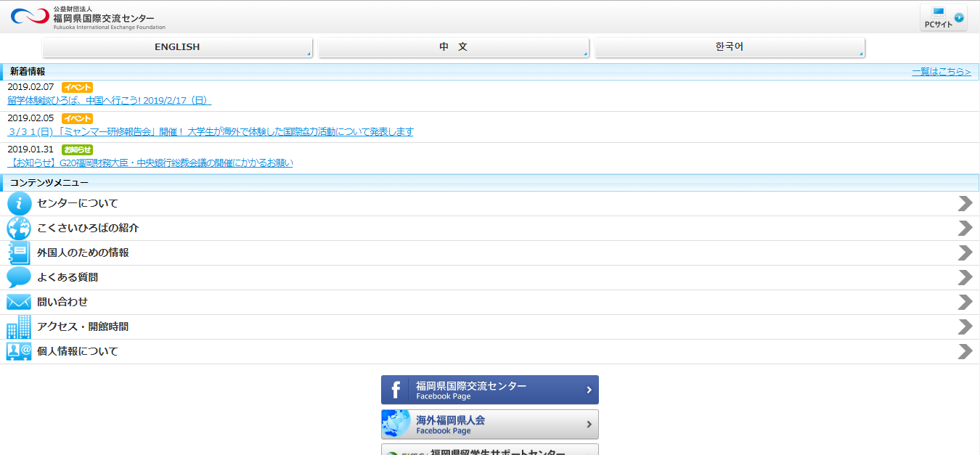Image resolution: width=980 pixels, height=455 pixels.
Task: Open the 一覧はこちら news list link
Action: coord(942,72)
